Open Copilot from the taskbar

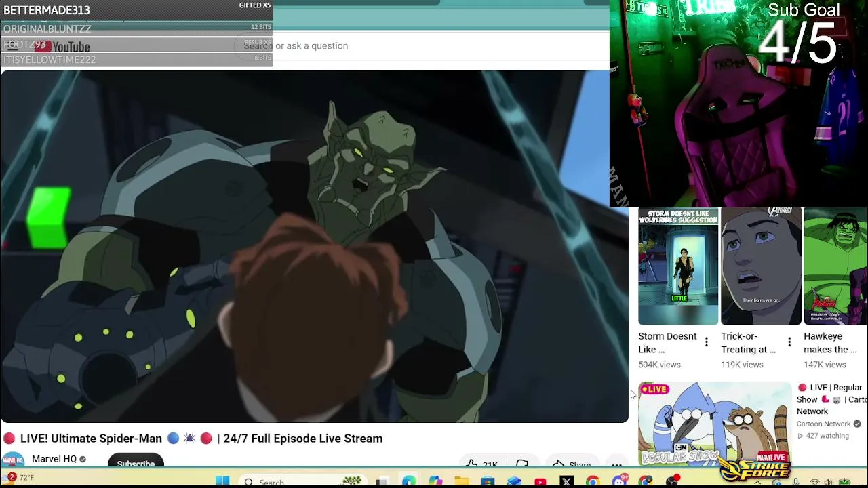click(435, 481)
